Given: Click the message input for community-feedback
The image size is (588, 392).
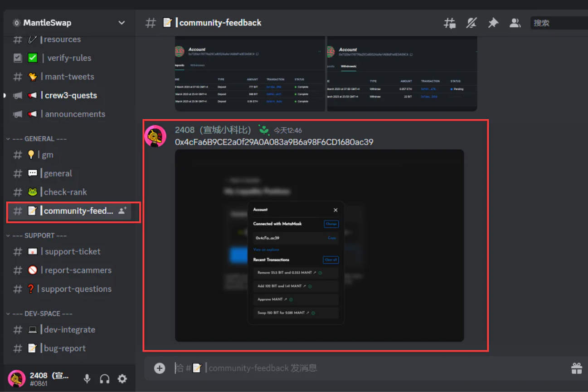Looking at the screenshot, I should (367, 368).
